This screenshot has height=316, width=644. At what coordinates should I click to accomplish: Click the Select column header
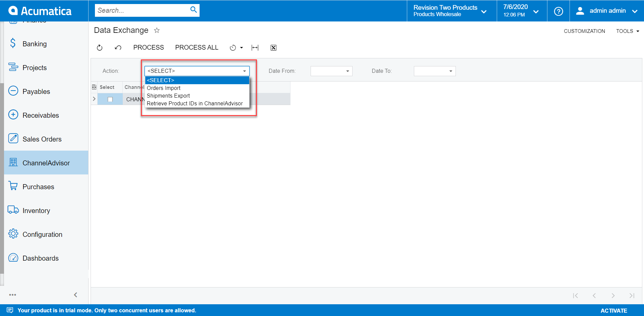(x=107, y=87)
